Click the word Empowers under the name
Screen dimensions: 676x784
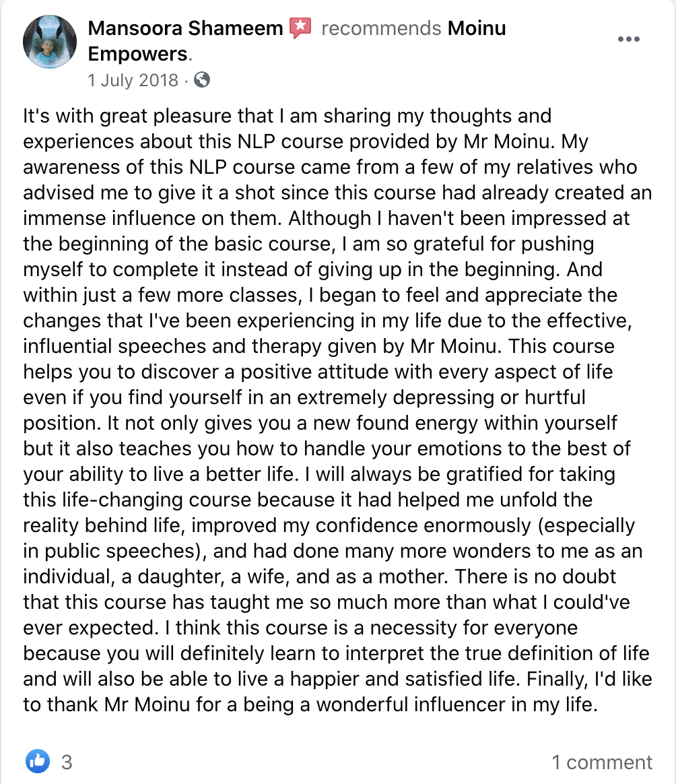(137, 54)
